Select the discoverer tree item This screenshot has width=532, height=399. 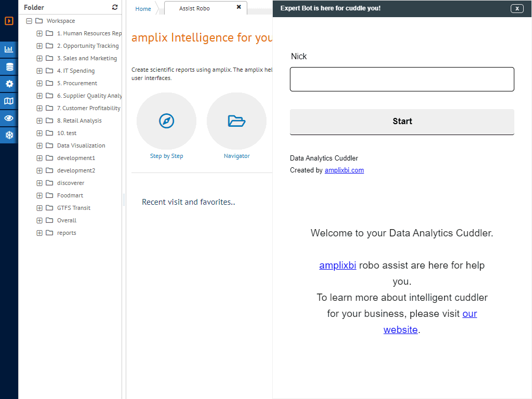click(71, 183)
